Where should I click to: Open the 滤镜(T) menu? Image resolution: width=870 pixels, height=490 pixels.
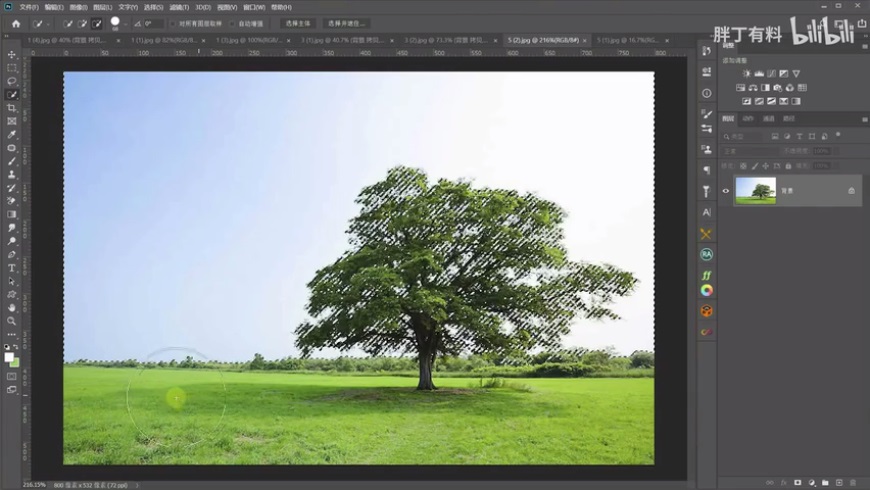pyautogui.click(x=181, y=6)
